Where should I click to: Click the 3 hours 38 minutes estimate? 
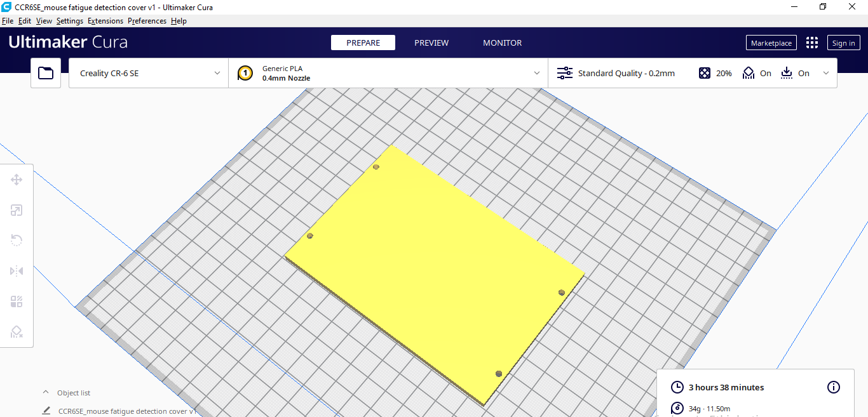click(x=726, y=387)
